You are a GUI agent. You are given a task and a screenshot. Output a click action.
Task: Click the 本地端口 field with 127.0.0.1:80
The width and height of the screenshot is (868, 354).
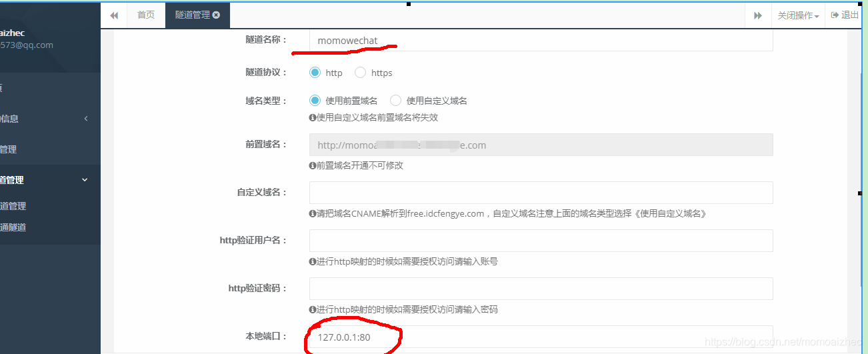[x=541, y=337]
